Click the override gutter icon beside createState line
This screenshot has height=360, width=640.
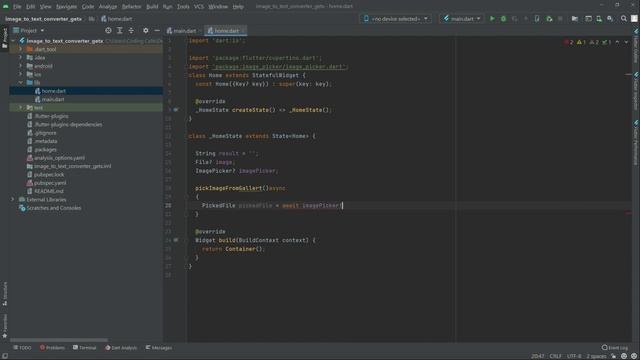pos(176,110)
